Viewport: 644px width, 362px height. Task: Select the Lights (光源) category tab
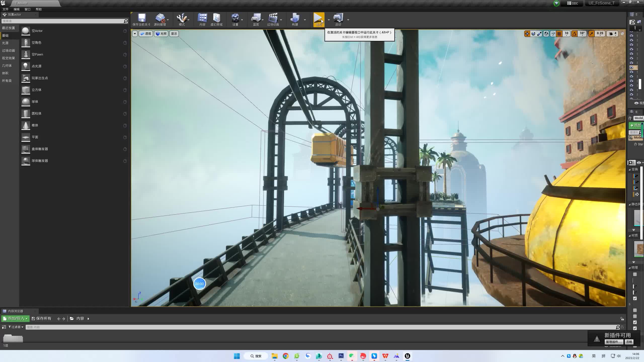click(5, 43)
